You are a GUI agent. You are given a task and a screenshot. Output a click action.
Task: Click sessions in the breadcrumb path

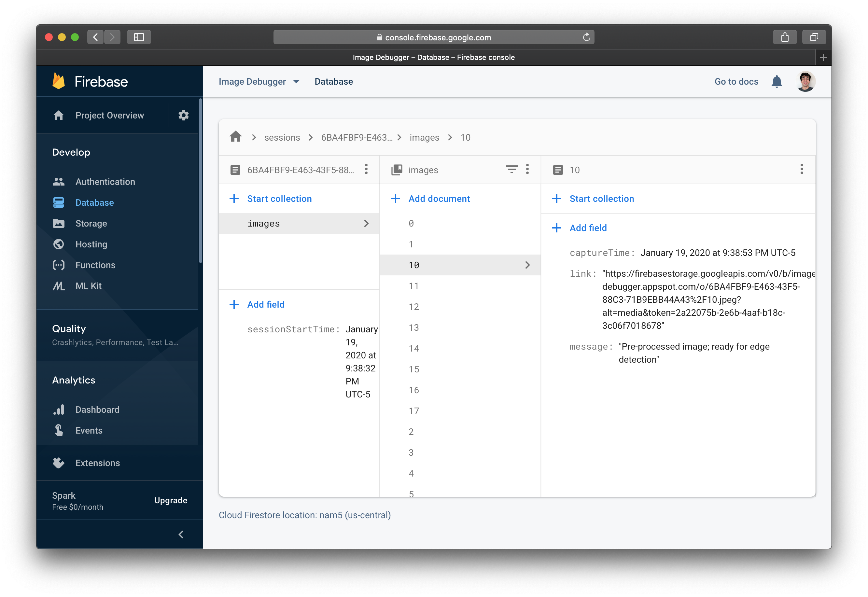282,137
